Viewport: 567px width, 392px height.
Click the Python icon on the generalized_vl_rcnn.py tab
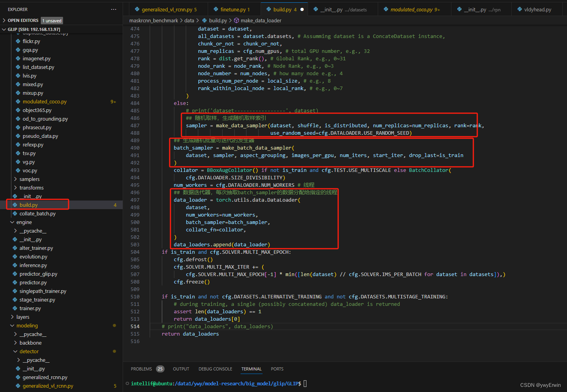coord(137,9)
